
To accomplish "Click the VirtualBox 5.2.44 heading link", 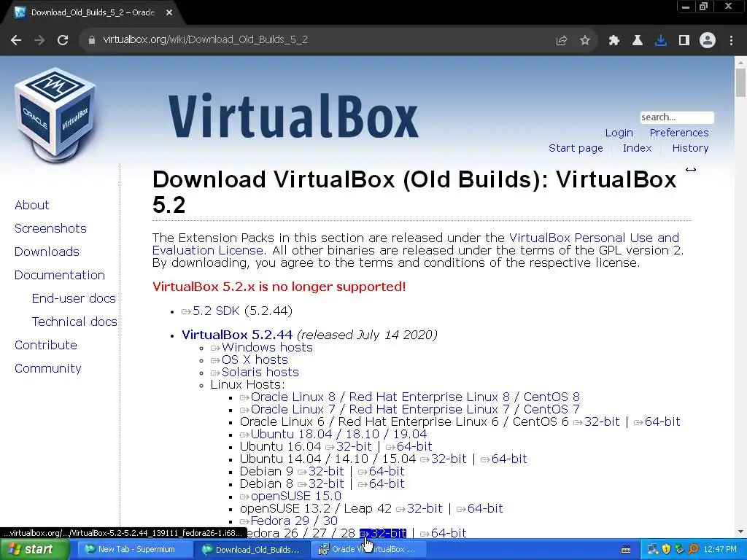I will tap(237, 335).
